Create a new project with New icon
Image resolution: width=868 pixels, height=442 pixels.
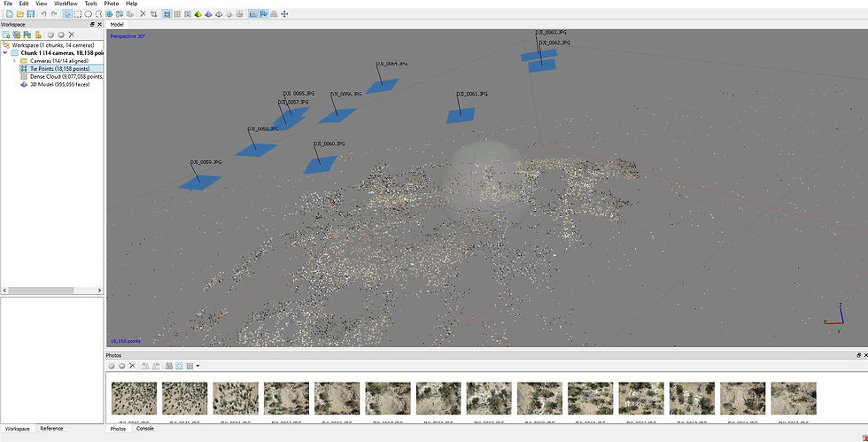coord(10,14)
